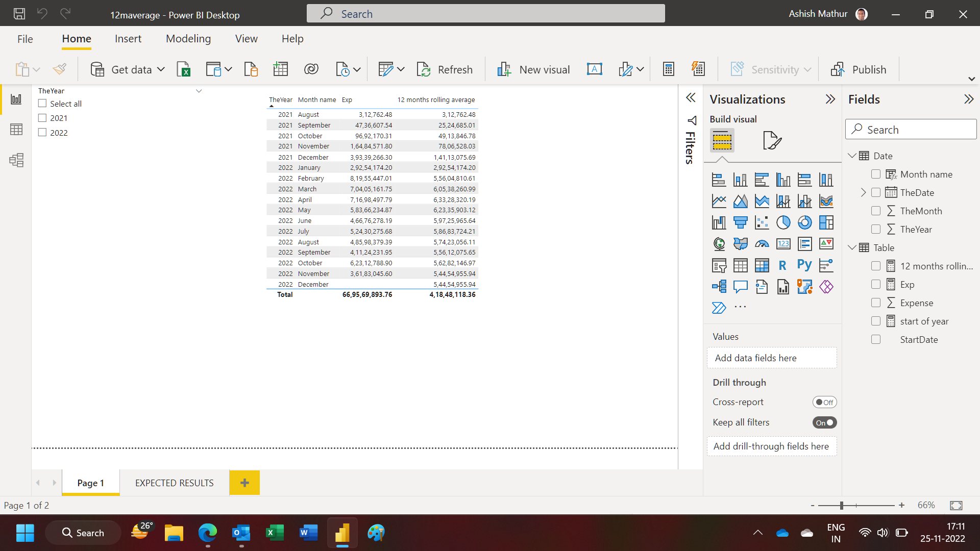Image resolution: width=980 pixels, height=551 pixels.
Task: Collapse the Table group in Fields
Action: click(852, 247)
